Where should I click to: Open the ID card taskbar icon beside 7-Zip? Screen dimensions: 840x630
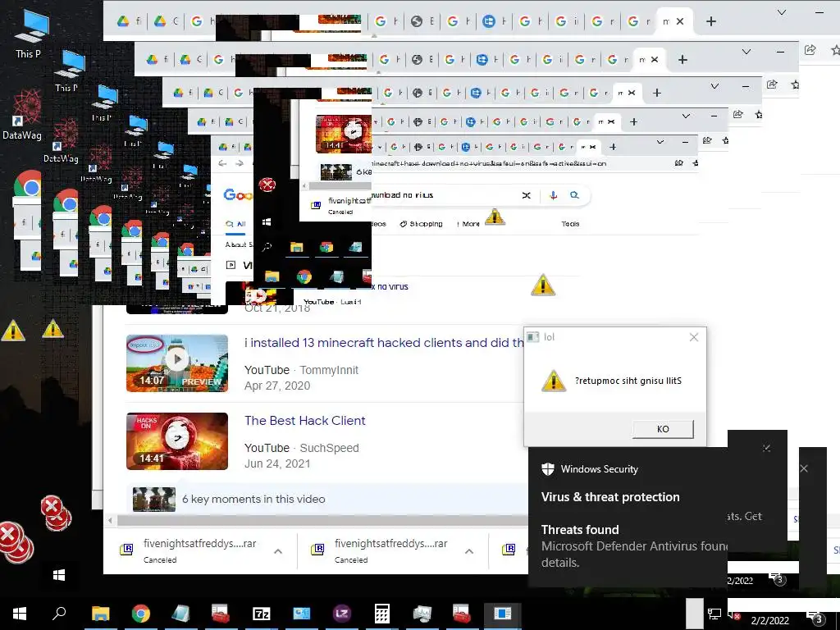click(x=302, y=614)
